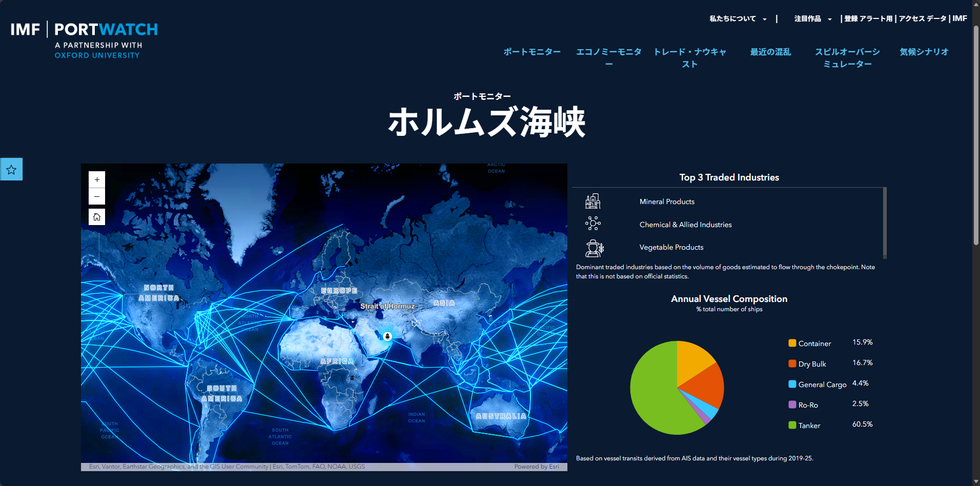Open the トレード・ナウキャスト nav link
The height and width of the screenshot is (486, 980).
(689, 57)
